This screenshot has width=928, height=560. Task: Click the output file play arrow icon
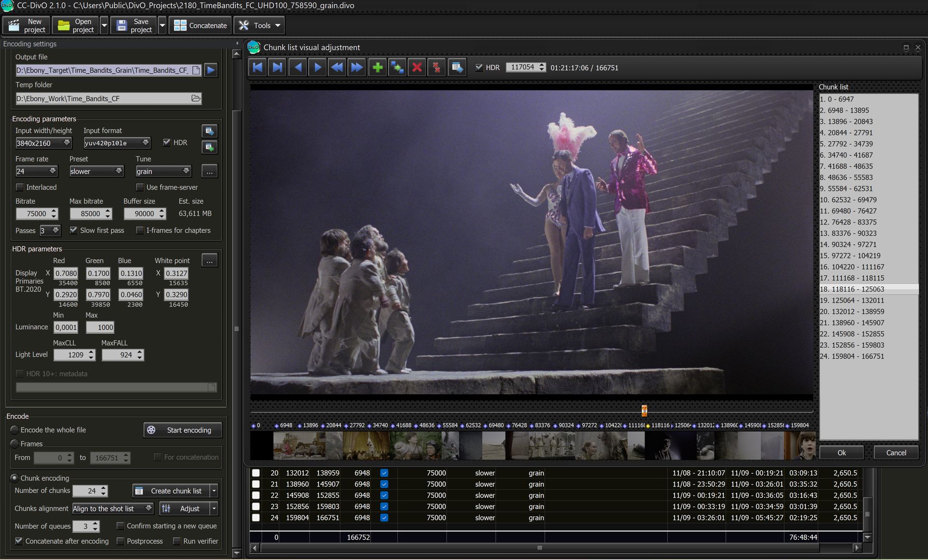pos(210,70)
